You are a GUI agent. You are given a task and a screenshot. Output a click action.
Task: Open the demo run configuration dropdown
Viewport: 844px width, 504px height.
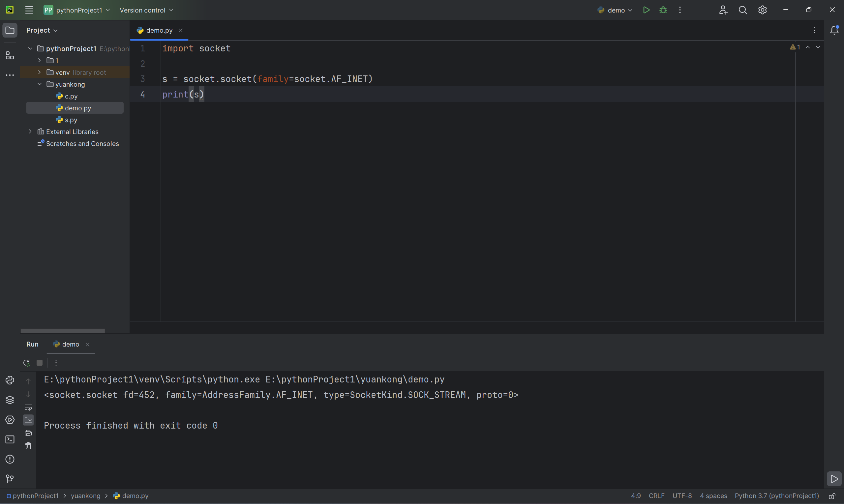tap(615, 10)
